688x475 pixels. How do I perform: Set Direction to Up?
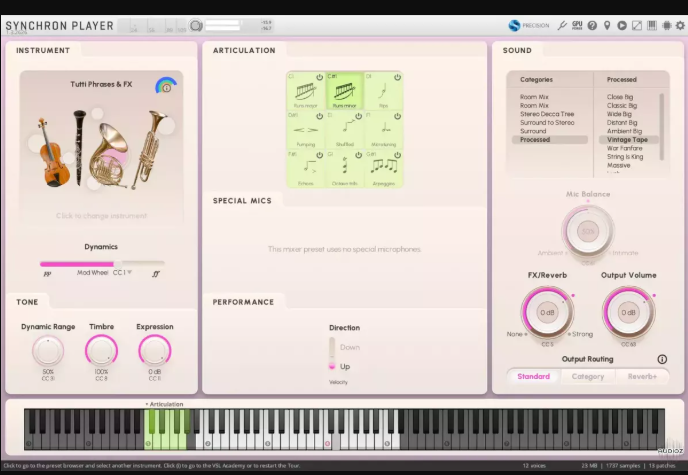(344, 366)
